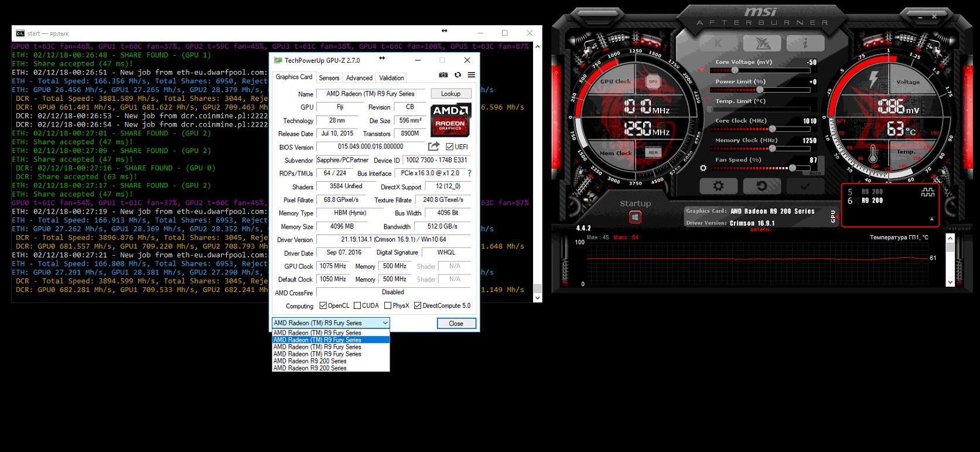Adjust the Core Voltage slider handle

pos(735,70)
